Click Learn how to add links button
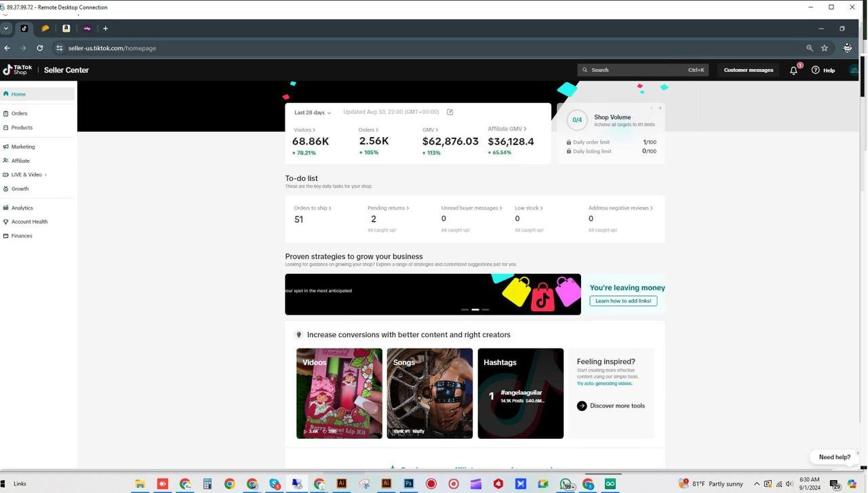Viewport: 868px width, 493px height. (x=623, y=301)
